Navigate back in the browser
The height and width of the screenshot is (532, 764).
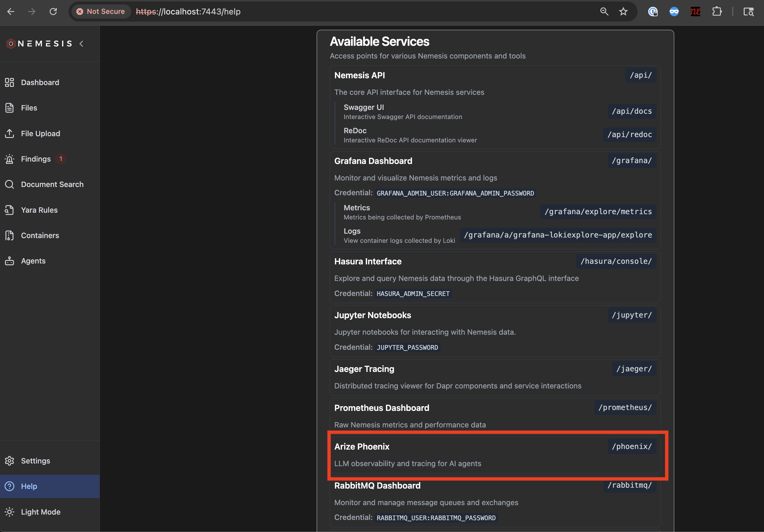pos(11,11)
